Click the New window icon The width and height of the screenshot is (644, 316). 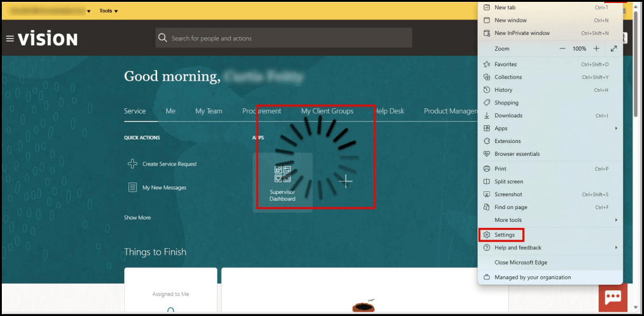pyautogui.click(x=487, y=20)
